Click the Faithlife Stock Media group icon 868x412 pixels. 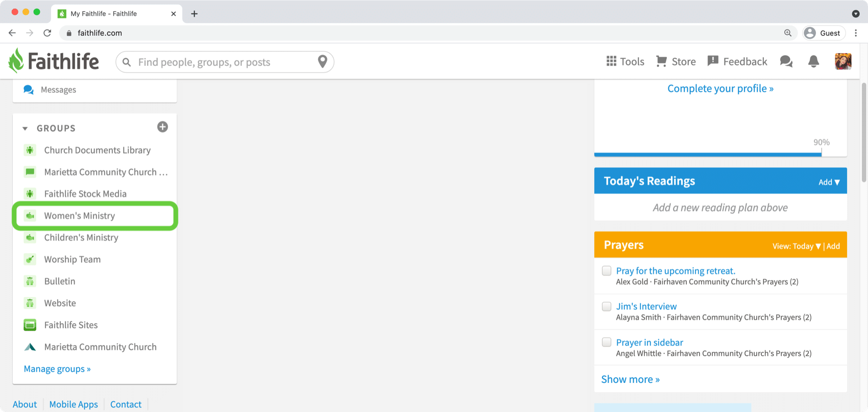pyautogui.click(x=30, y=193)
